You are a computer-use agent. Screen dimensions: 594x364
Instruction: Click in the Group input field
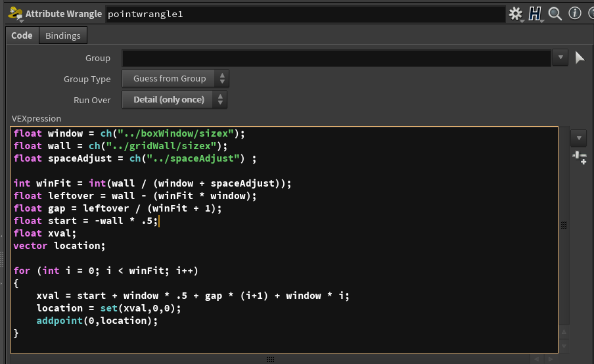coord(336,58)
